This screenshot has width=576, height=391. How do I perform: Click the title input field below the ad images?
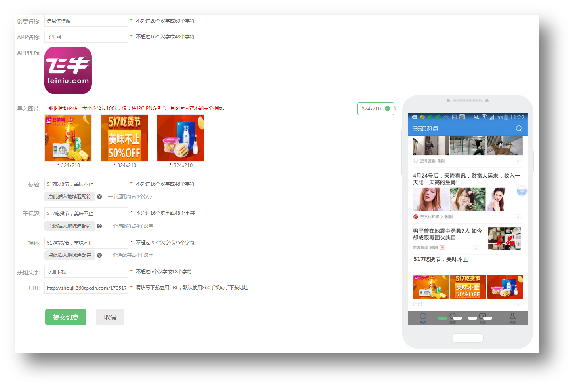point(86,184)
